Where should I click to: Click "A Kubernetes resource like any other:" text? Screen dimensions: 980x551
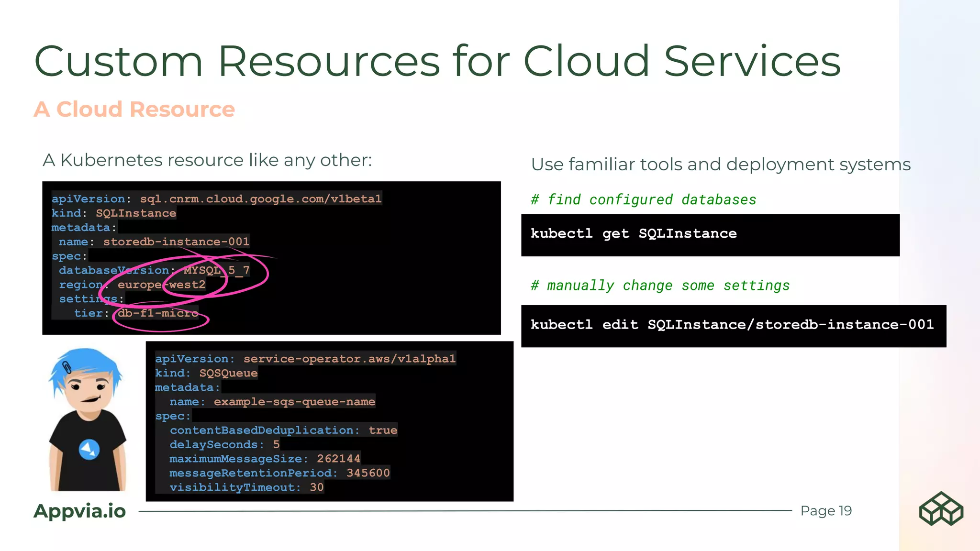207,160
